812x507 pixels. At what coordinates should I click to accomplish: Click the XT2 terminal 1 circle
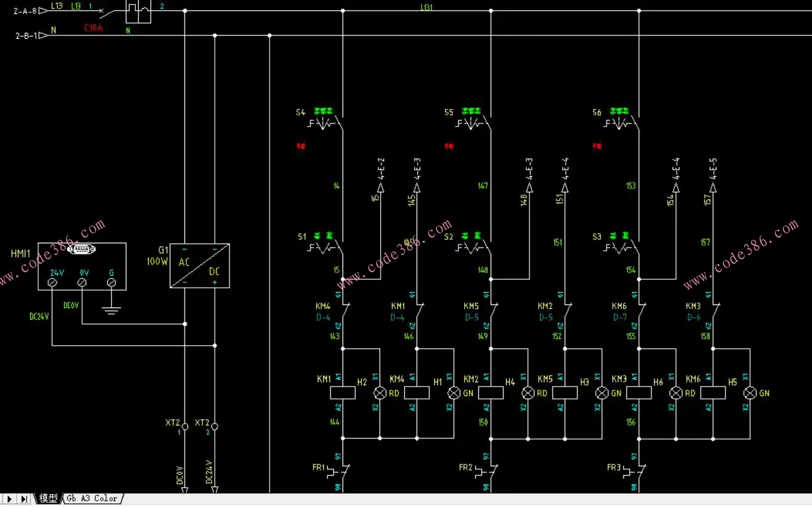184,426
